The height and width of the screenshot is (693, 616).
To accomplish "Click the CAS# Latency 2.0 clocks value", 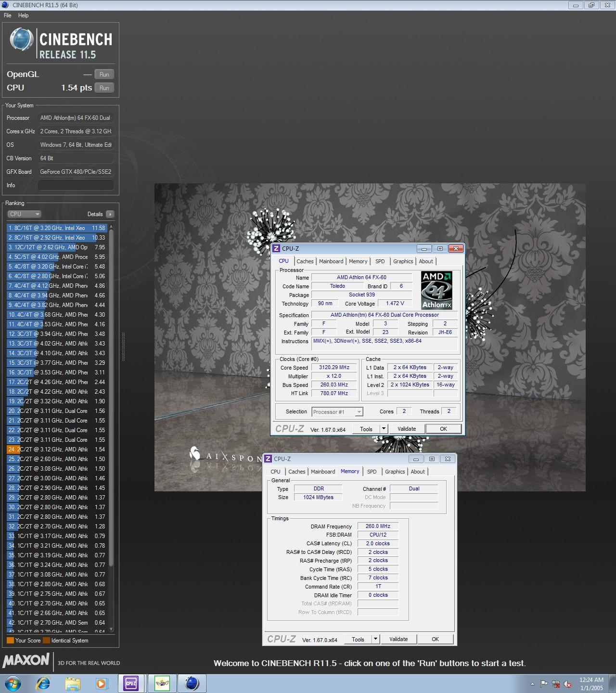I will pyautogui.click(x=378, y=544).
